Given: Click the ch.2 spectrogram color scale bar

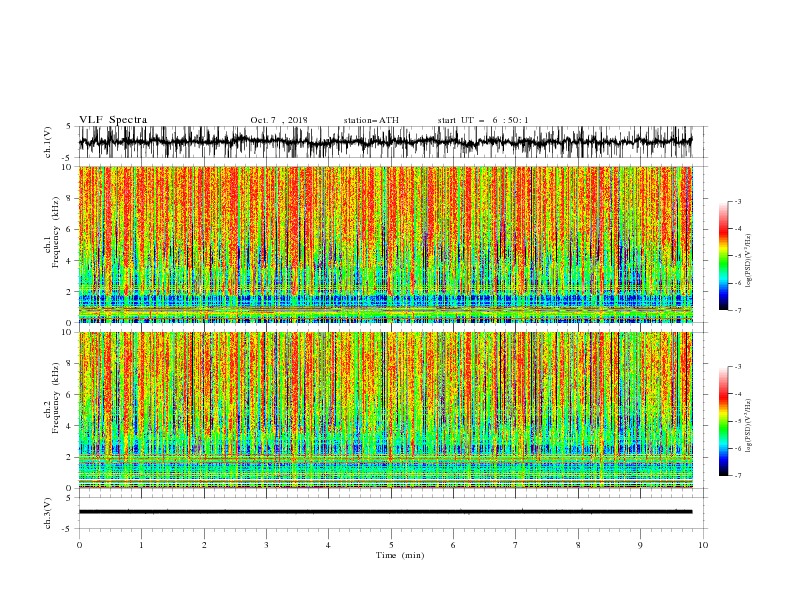Looking at the screenshot, I should point(723,421).
